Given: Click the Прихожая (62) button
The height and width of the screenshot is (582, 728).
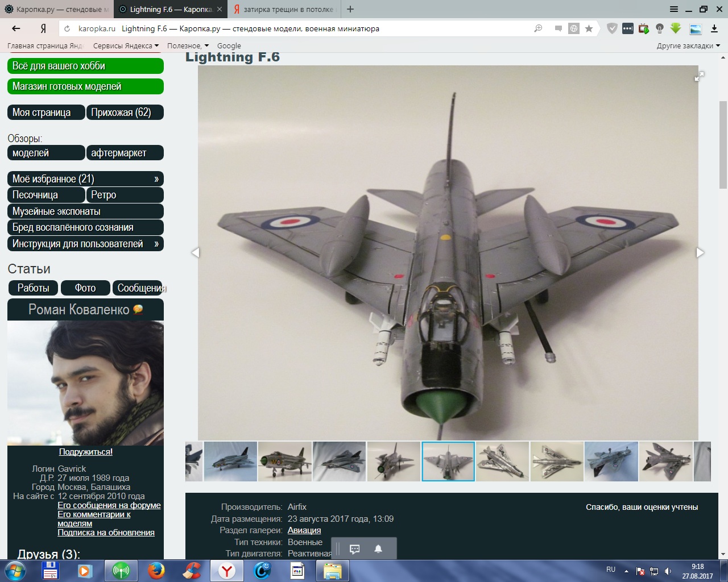Looking at the screenshot, I should click(x=125, y=113).
